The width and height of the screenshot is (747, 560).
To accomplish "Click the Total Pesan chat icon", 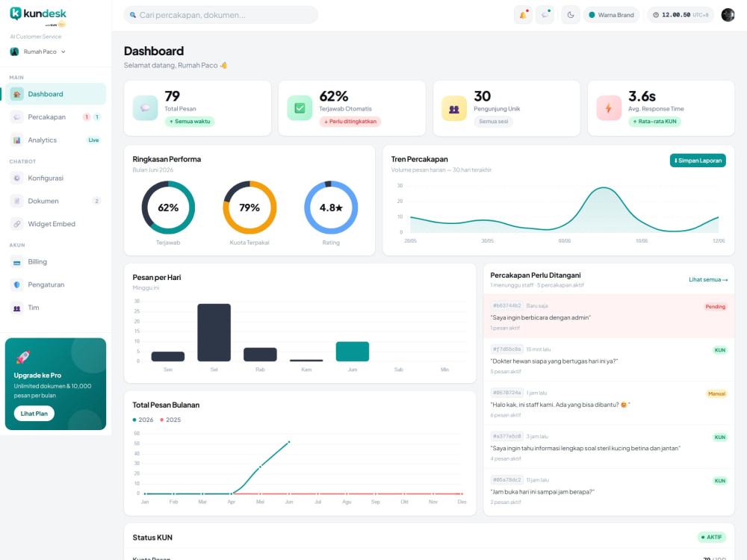I will [x=146, y=108].
